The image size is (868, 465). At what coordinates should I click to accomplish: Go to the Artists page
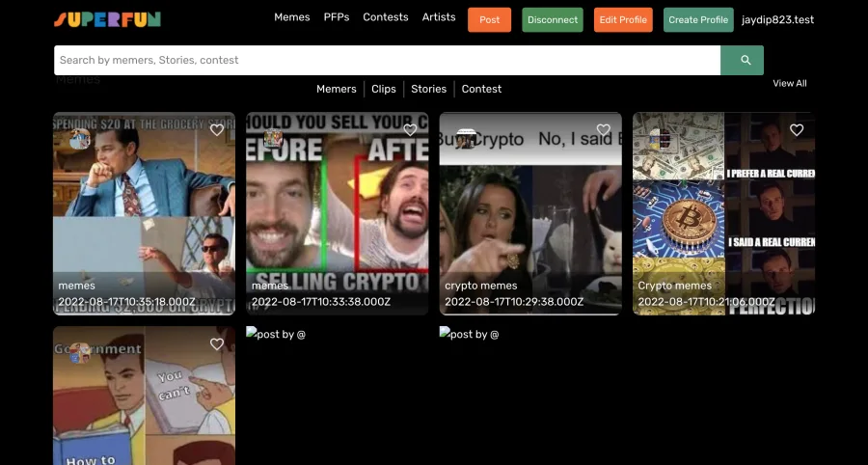click(439, 17)
